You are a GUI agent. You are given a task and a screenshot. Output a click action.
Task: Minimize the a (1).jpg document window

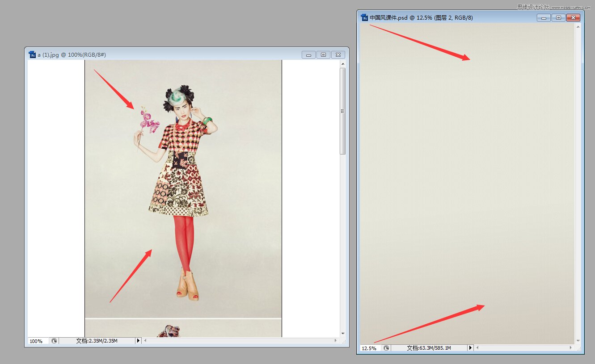(x=308, y=55)
